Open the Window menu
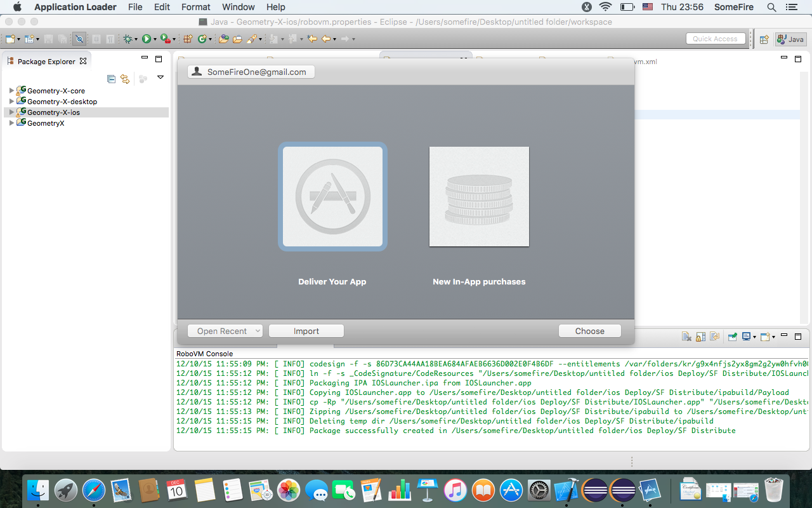The height and width of the screenshot is (508, 812). 239,7
